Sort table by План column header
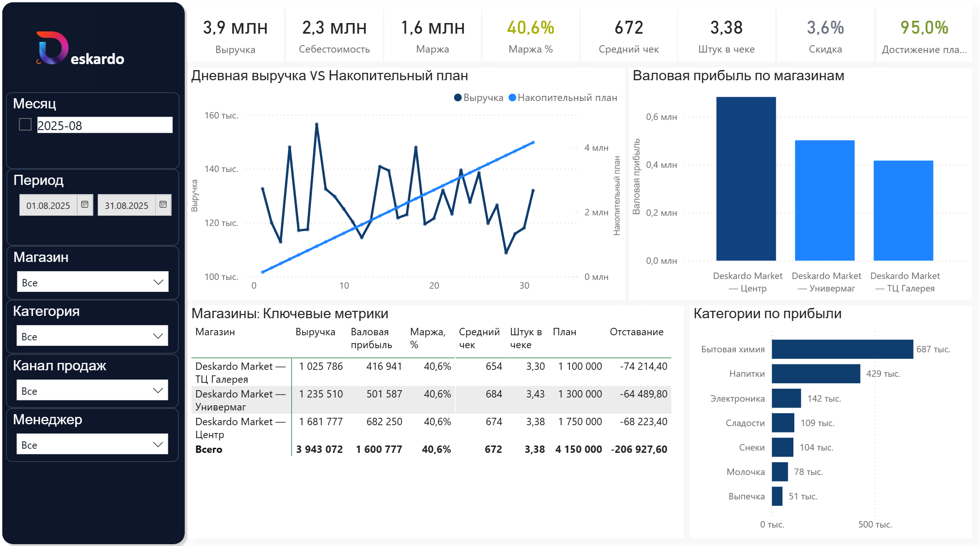 click(564, 332)
